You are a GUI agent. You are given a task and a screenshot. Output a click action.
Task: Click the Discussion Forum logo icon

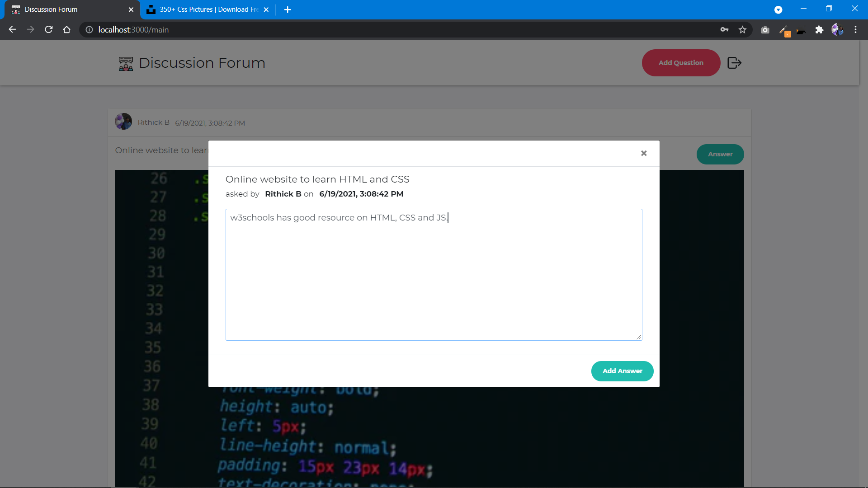pos(126,63)
